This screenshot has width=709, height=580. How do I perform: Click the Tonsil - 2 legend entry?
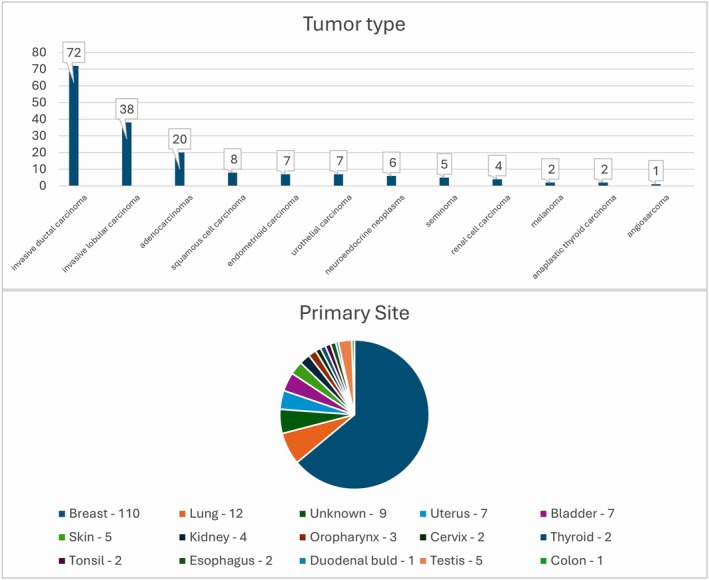90,561
